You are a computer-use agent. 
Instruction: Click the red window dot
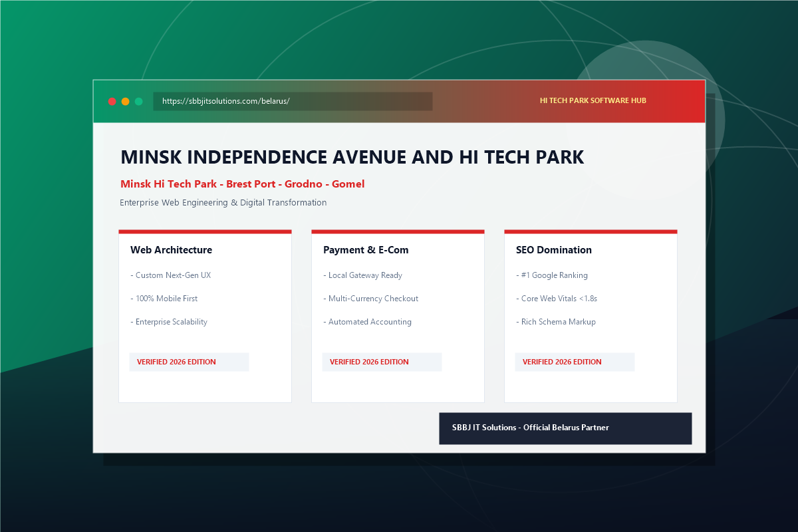(x=112, y=101)
